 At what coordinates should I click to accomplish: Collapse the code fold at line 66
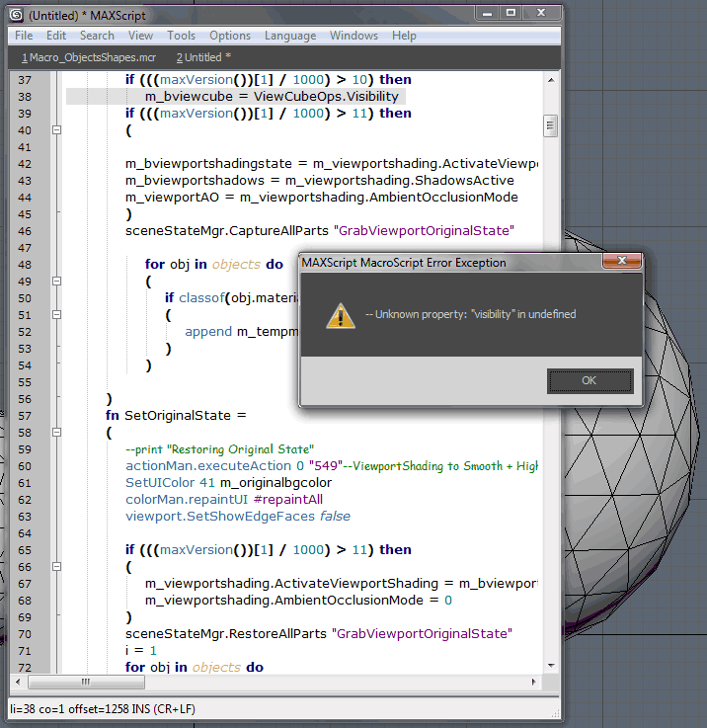(56, 566)
